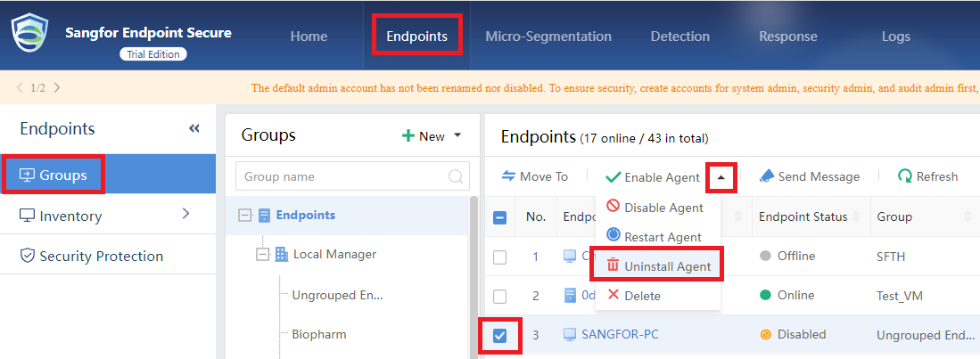980x359 pixels.
Task: Collapse the Local Manager tree node
Action: pyautogui.click(x=263, y=255)
